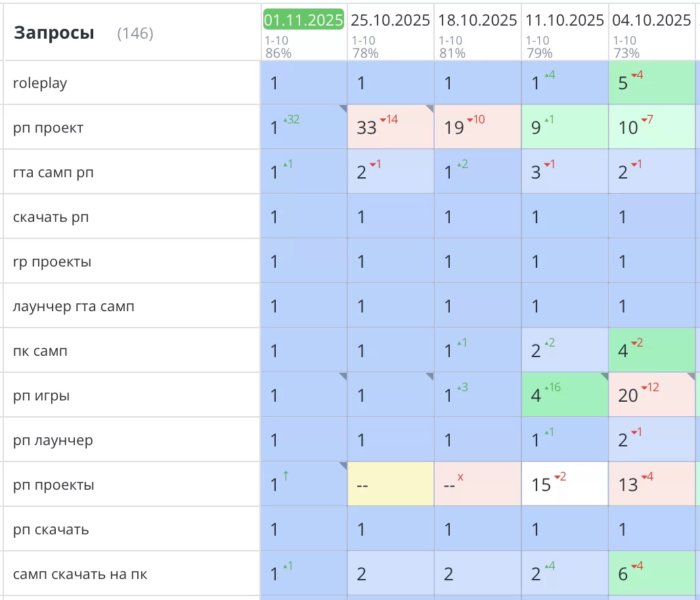
Task: Select the 18.10.2025 column header
Action: tap(477, 20)
